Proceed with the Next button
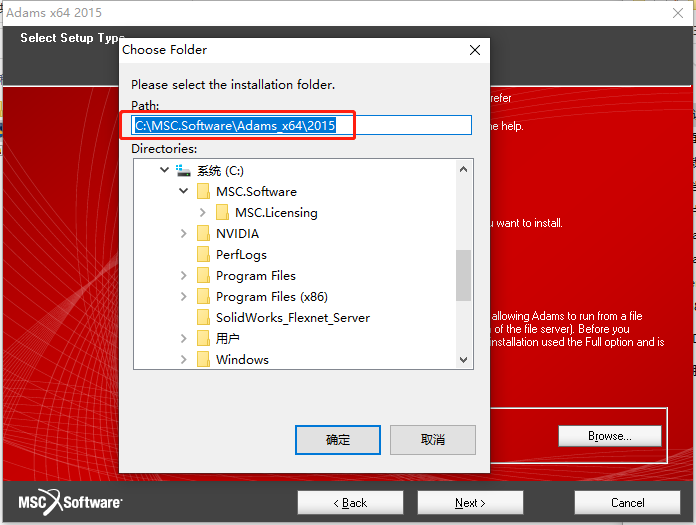Image resolution: width=696 pixels, height=525 pixels. [x=470, y=502]
